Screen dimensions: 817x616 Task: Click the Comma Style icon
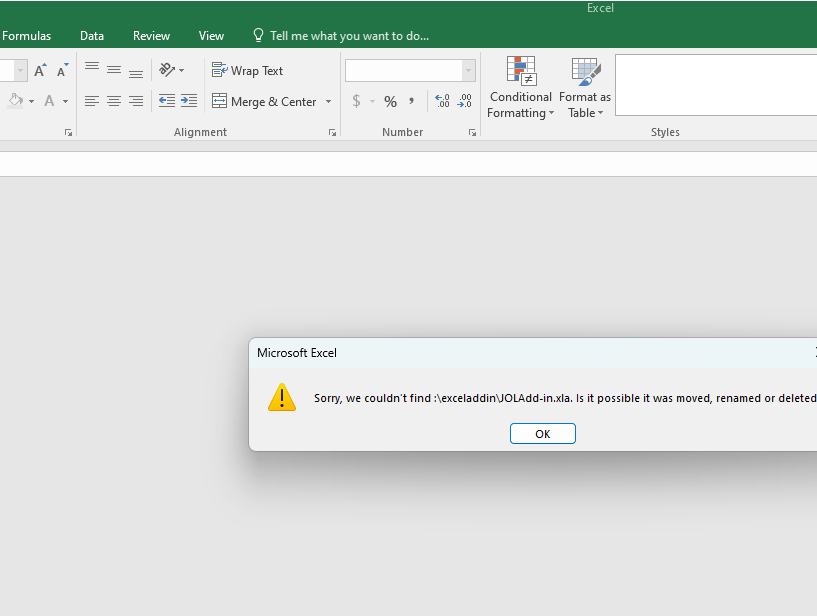coord(411,101)
